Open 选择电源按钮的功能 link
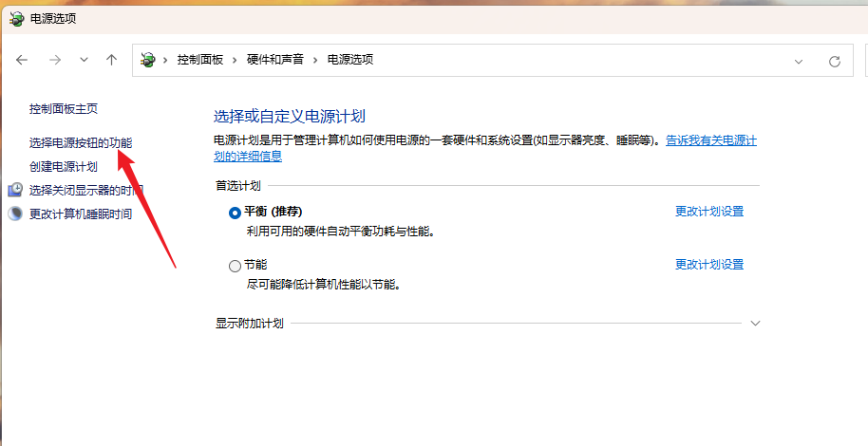 [81, 142]
